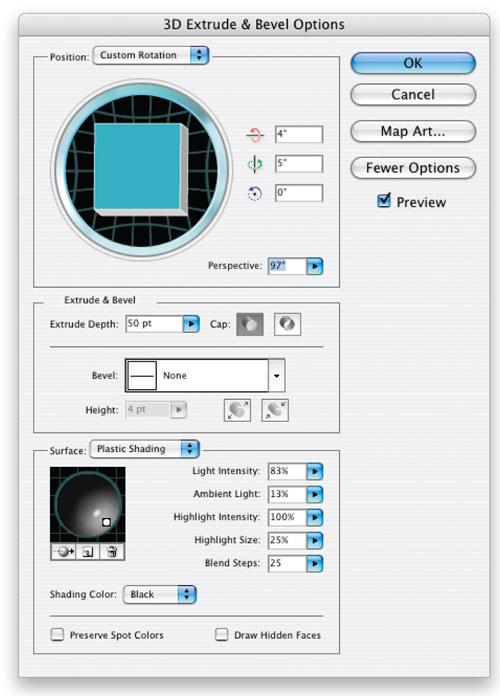Click the X-axis rotation field showing 4°

[299, 134]
